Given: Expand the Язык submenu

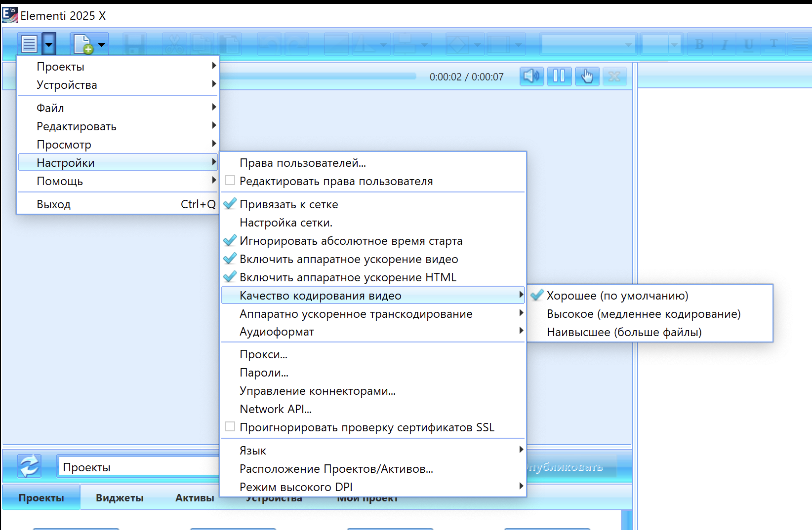Looking at the screenshot, I should click(x=373, y=451).
